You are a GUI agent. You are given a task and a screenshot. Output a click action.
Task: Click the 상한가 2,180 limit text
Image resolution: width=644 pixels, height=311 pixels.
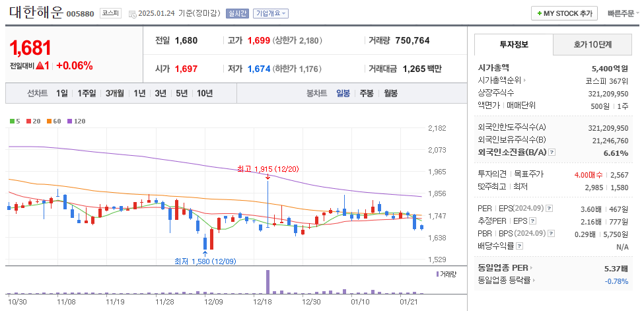[x=297, y=40]
